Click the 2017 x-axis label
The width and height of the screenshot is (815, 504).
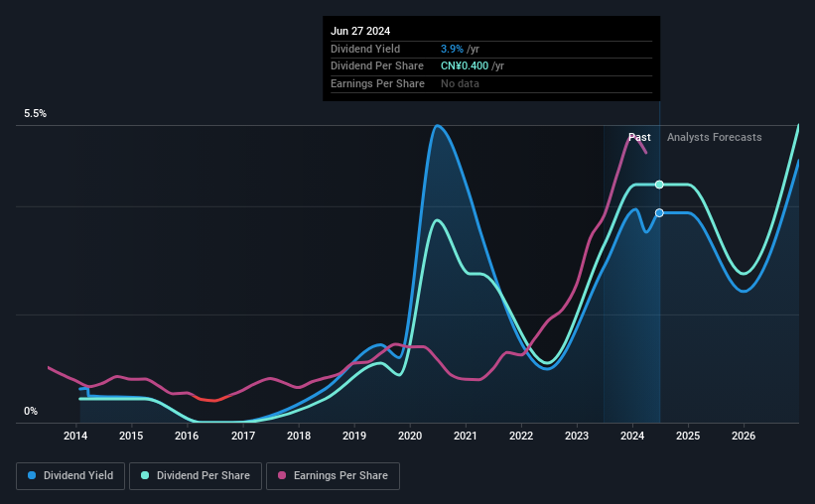(x=243, y=436)
